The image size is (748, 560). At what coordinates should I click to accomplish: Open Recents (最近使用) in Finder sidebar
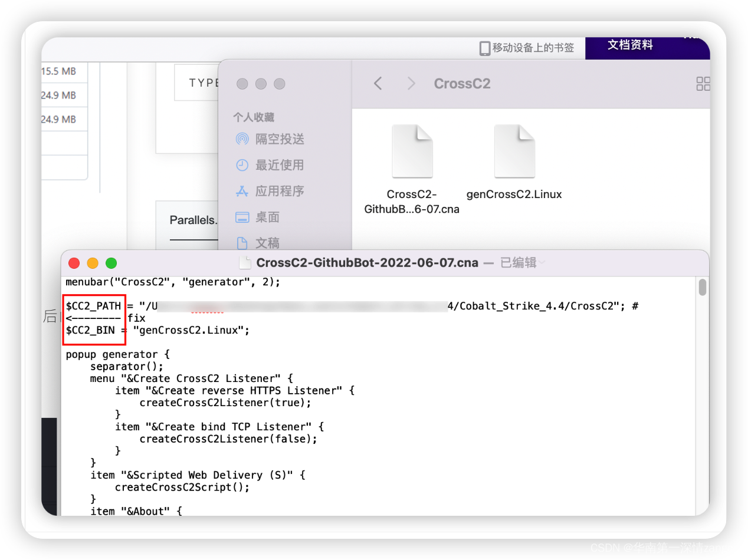click(x=270, y=165)
